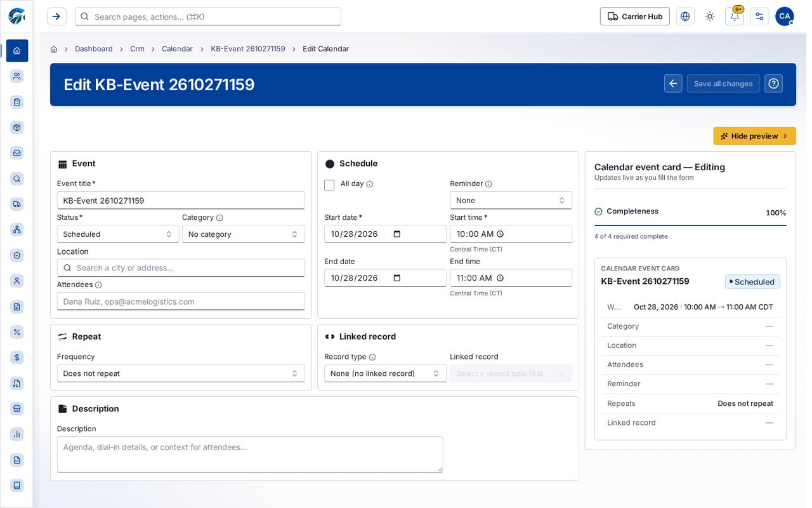812x508 pixels.
Task: Click the globe language icon in the top bar
Action: tap(685, 17)
